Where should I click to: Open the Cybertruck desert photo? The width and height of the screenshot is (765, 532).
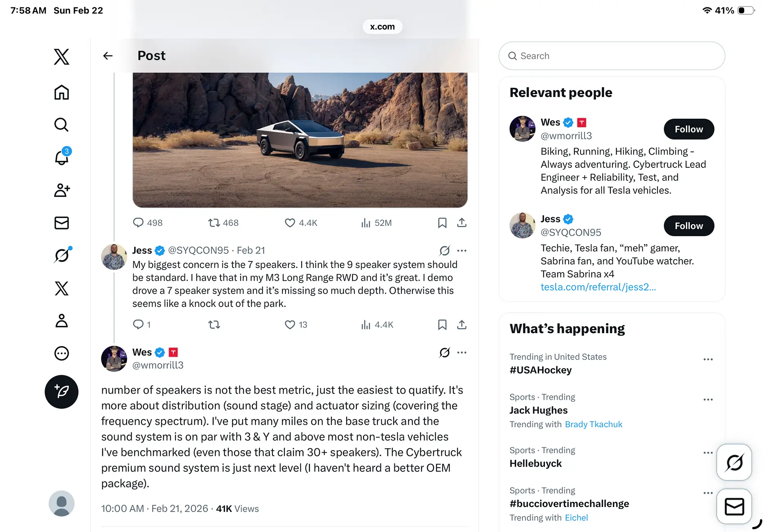[x=300, y=140]
